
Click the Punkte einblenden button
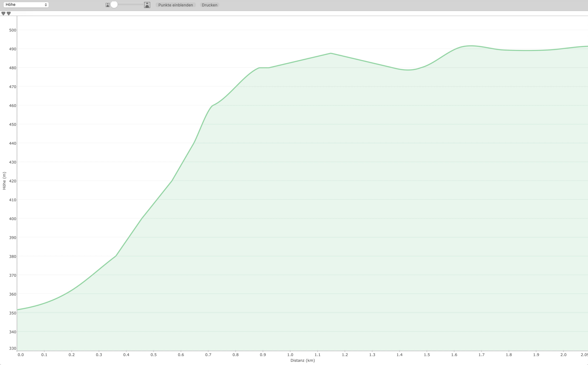tap(176, 5)
